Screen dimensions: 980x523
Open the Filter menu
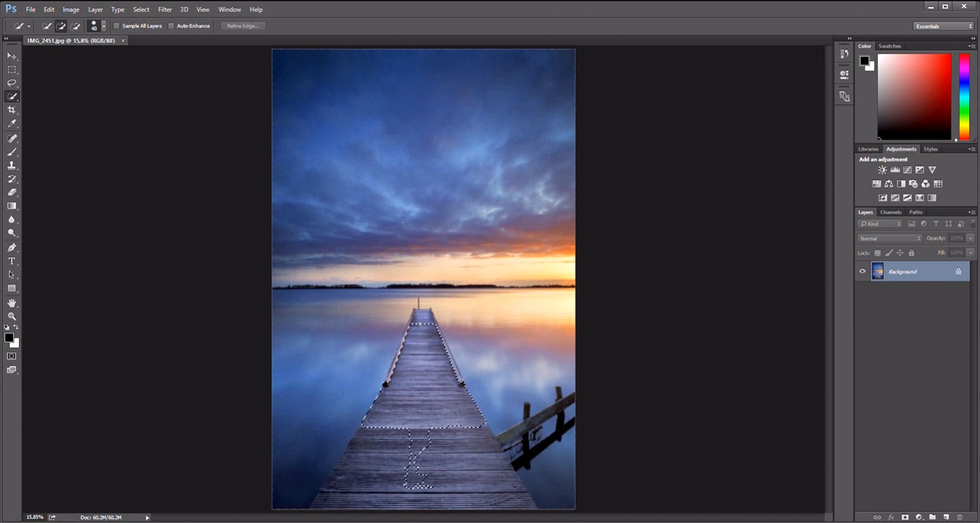tap(165, 10)
